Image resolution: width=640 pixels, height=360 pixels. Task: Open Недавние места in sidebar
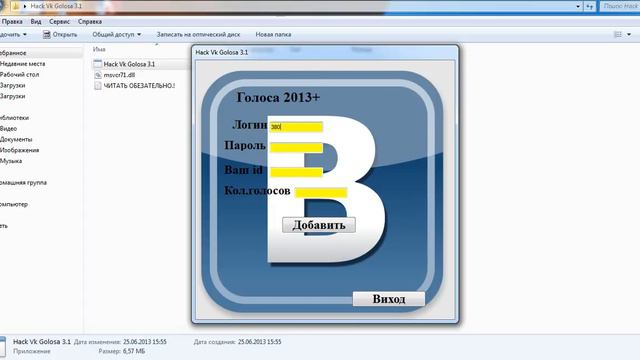[x=22, y=64]
